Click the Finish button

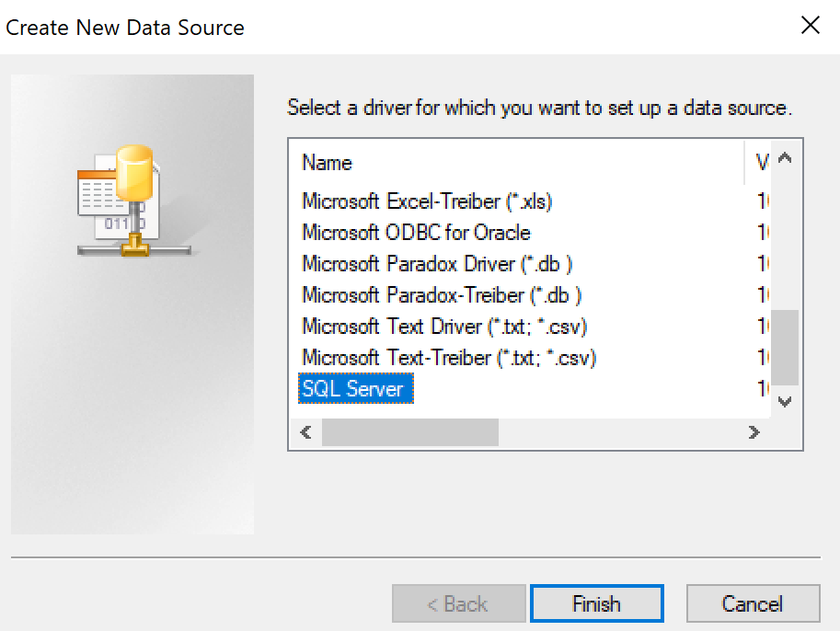[597, 603]
